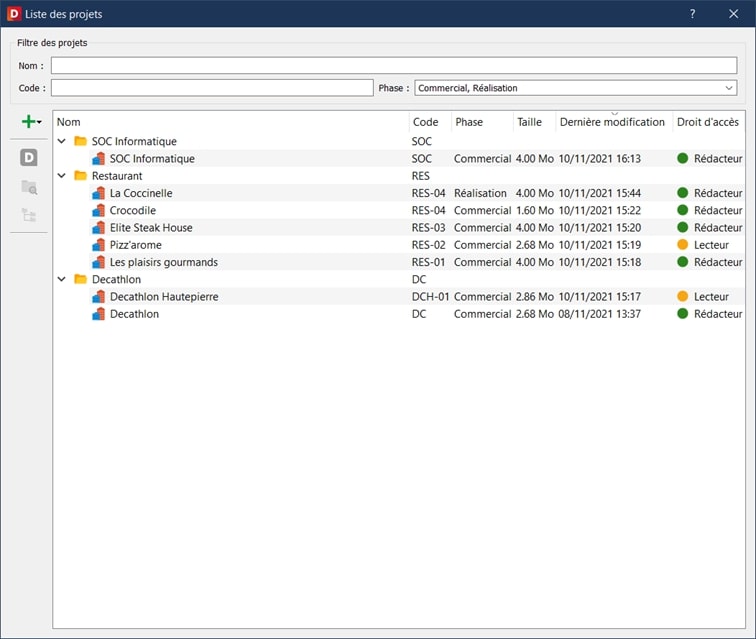Collapse the SOC Informatique folder

point(62,141)
